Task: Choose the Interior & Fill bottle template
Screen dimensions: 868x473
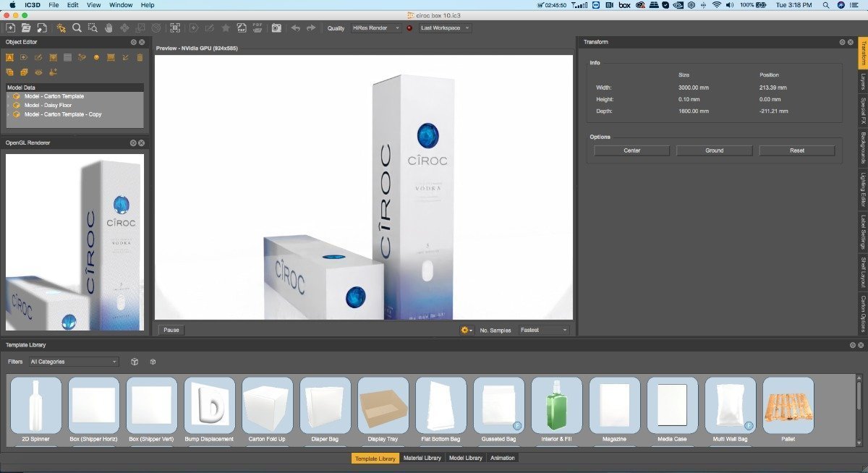Action: tap(557, 405)
